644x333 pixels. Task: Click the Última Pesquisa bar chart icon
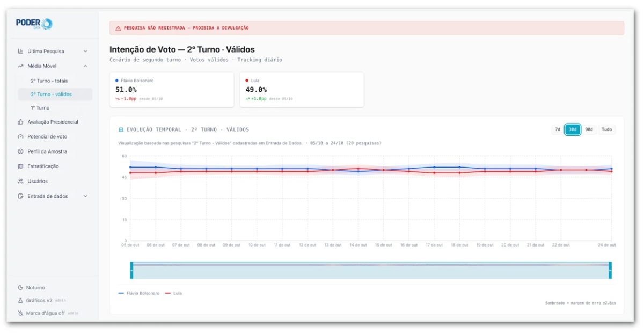(x=20, y=51)
